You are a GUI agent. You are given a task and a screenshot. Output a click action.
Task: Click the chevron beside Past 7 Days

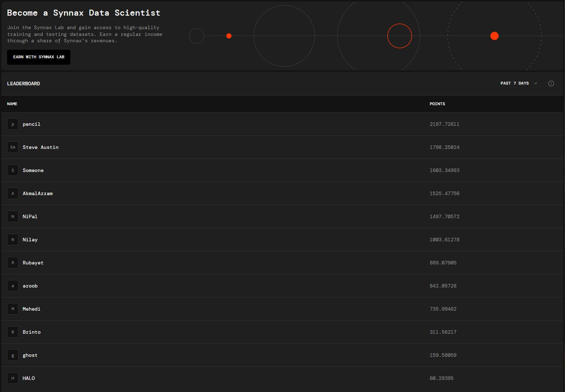click(536, 84)
